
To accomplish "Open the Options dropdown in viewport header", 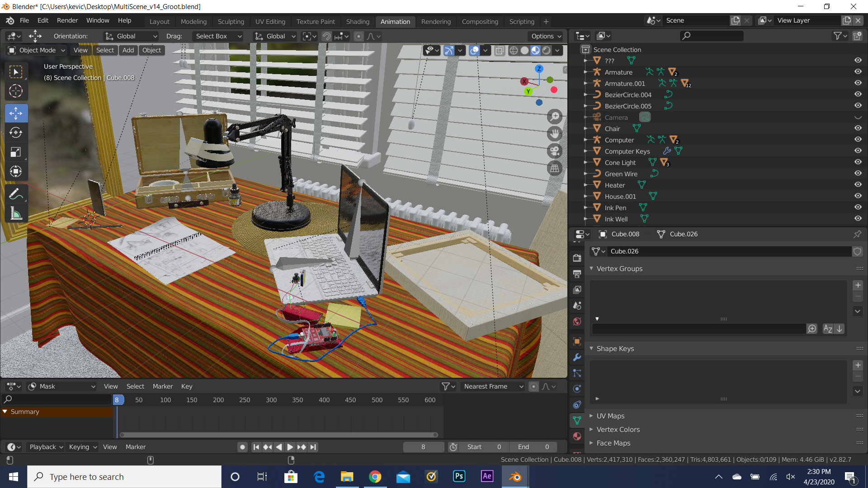I will click(x=546, y=36).
